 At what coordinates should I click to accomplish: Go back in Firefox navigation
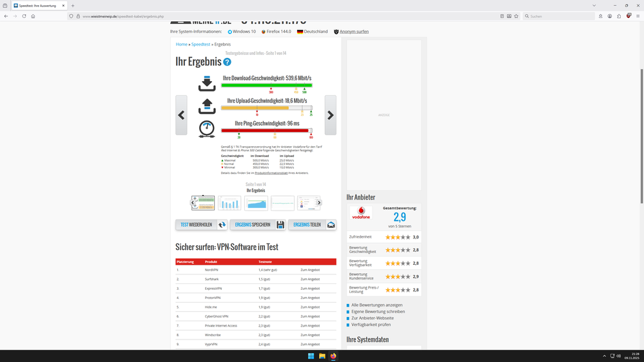(6, 16)
